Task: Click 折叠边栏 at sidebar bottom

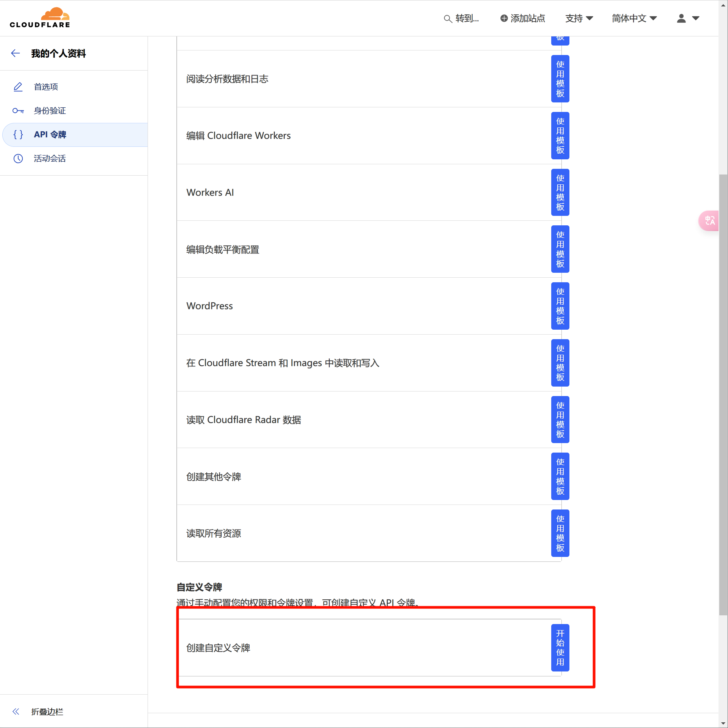Action: [x=47, y=712]
